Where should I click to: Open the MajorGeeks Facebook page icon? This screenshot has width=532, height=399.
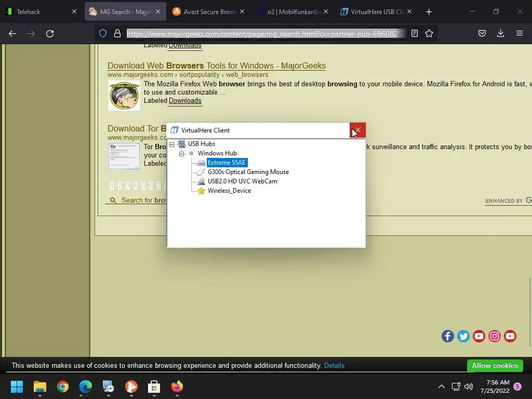point(448,336)
